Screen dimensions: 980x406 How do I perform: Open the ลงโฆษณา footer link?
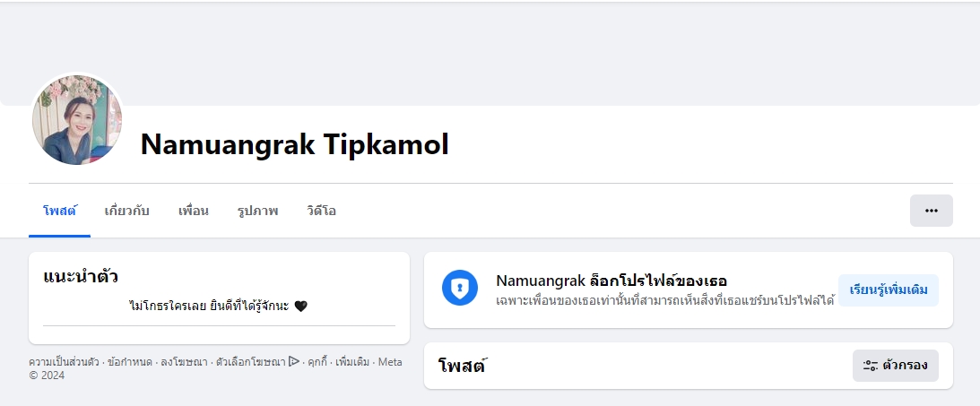click(x=183, y=362)
